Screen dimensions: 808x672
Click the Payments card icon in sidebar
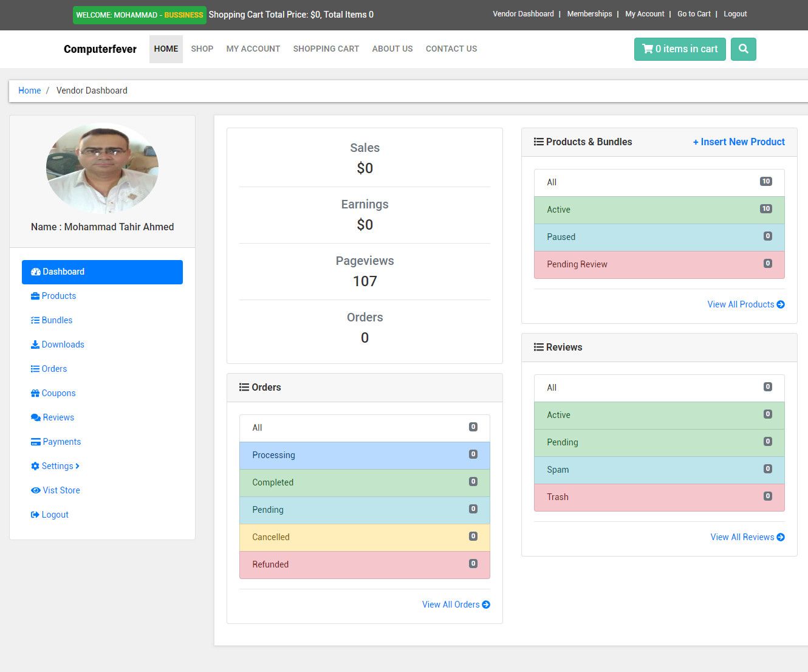tap(36, 442)
